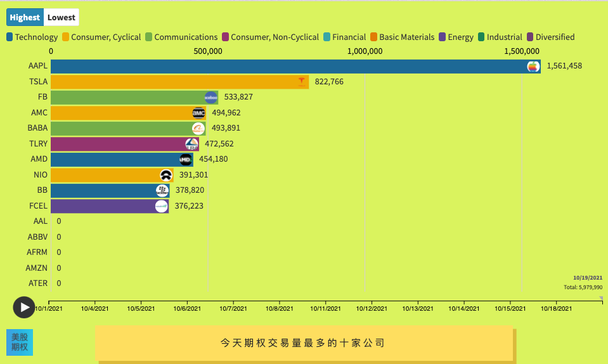Screen dimensions: 608x364
Task: Click the value 1,561,458
Action: click(x=564, y=66)
